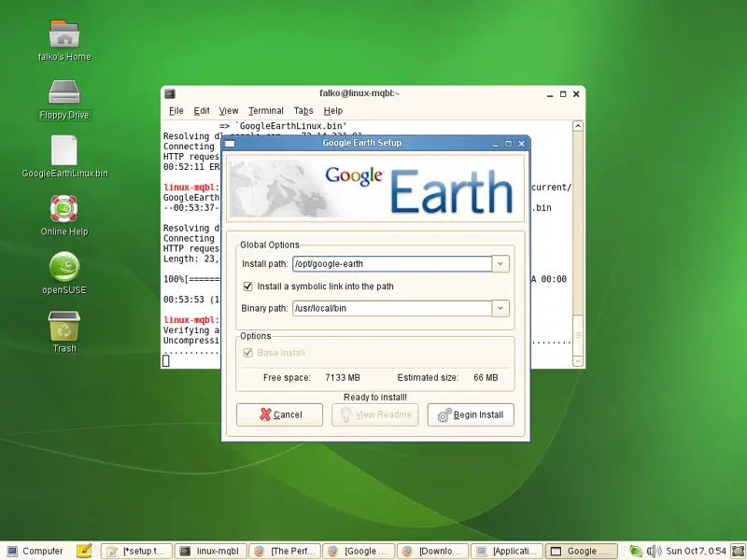Click the disabled Base Install checkbox
Screen dimensions: 747x560
point(247,353)
